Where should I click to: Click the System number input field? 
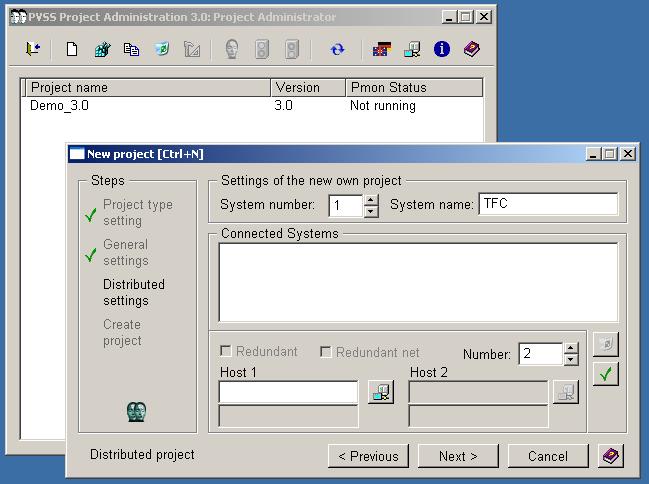346,205
